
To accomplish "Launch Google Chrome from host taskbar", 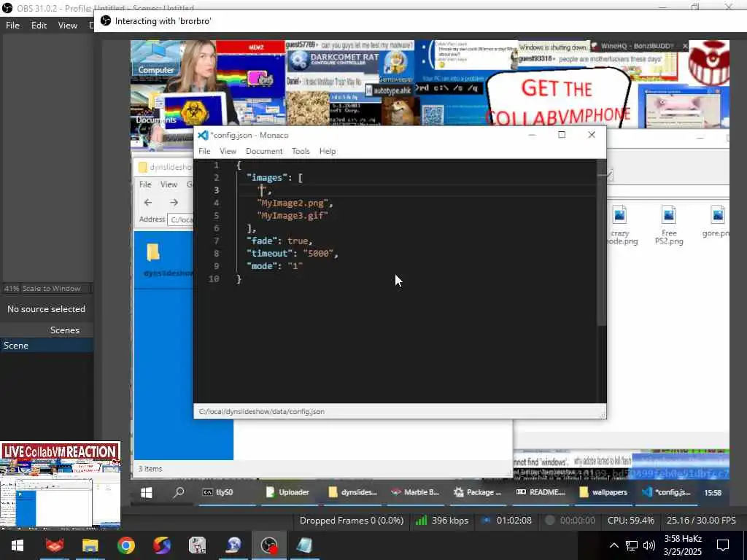I will pyautogui.click(x=125, y=545).
